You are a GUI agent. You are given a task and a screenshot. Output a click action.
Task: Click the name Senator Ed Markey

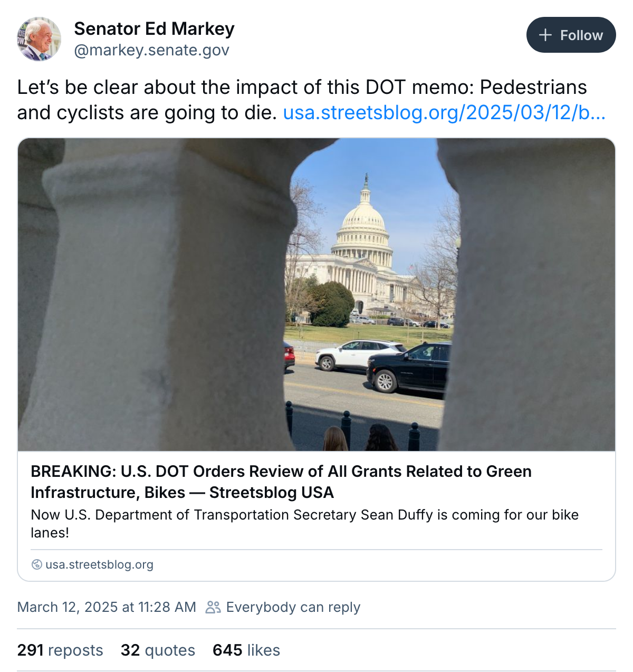(155, 29)
